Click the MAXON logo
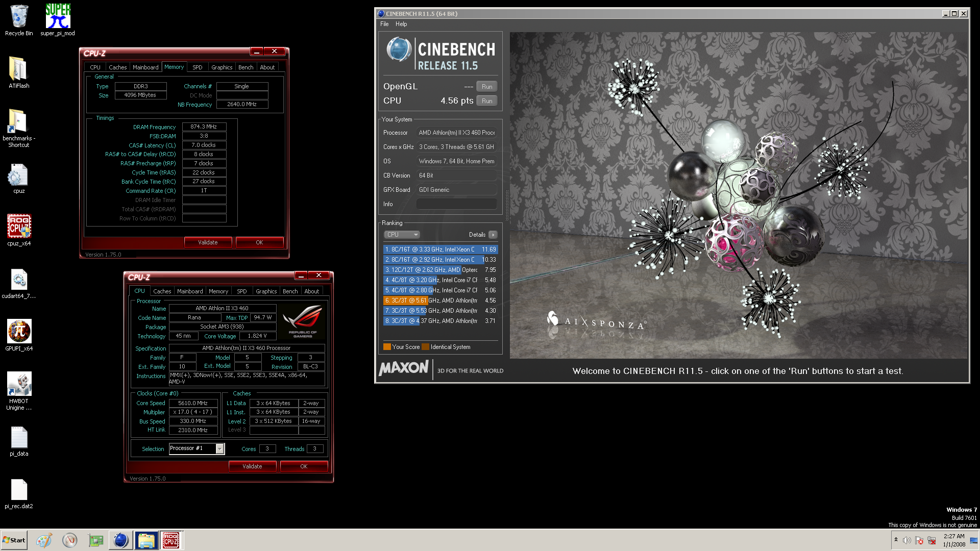The width and height of the screenshot is (980, 551). pos(404,368)
